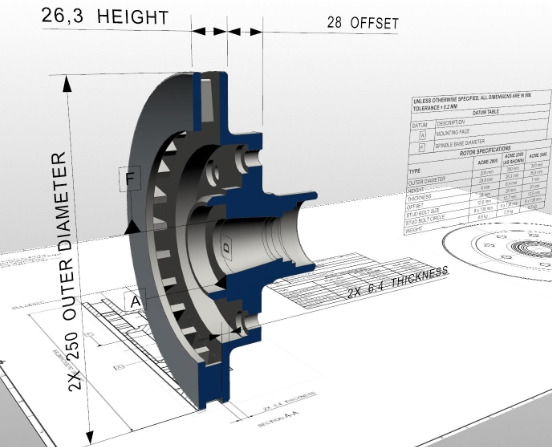Click the 'WEIGHT' row label in the table

(x=414, y=231)
